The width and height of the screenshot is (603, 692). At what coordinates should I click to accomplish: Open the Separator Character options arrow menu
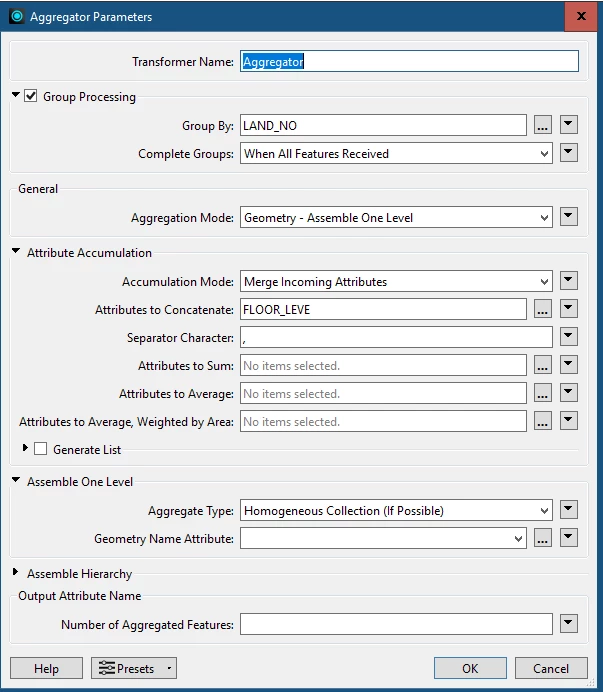point(569,337)
